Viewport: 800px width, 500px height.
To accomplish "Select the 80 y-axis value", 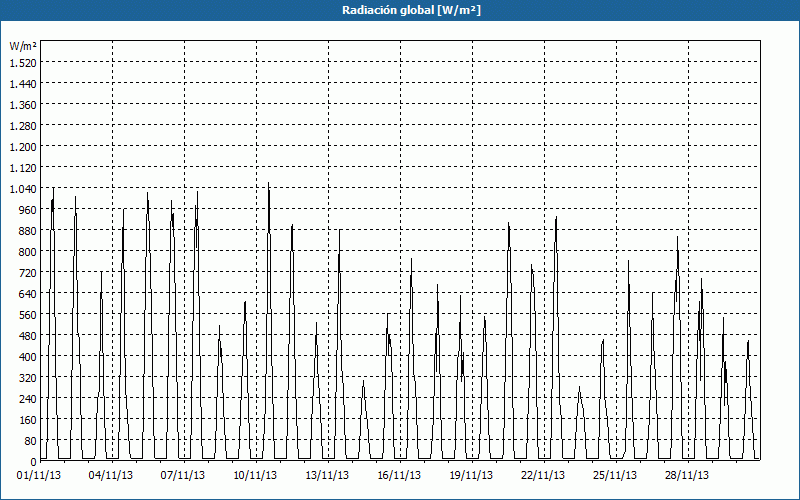I will point(31,441).
